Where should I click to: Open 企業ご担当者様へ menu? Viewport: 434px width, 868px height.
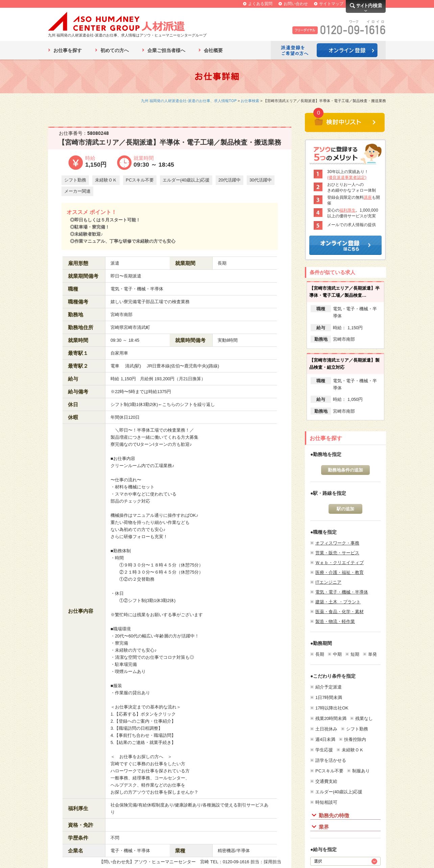pos(164,50)
